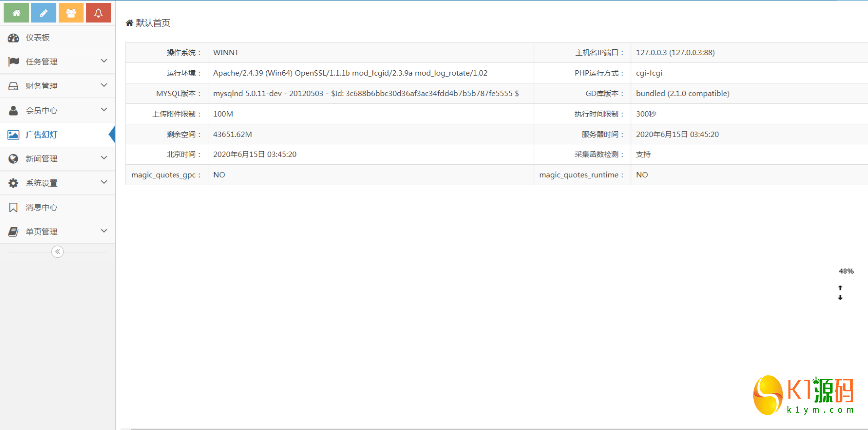The image size is (868, 430).
Task: Open the 消息中心 menu item
Action: (57, 207)
